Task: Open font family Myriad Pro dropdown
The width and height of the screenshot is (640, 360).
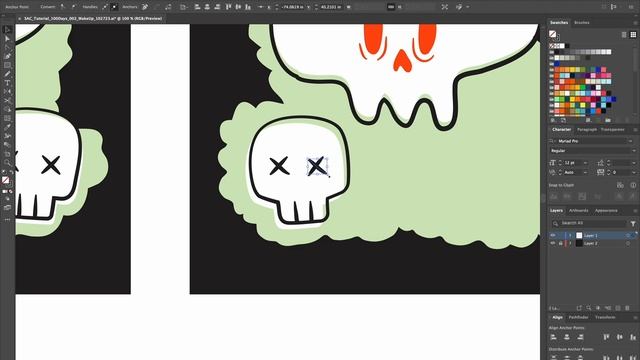Action: coord(631,141)
